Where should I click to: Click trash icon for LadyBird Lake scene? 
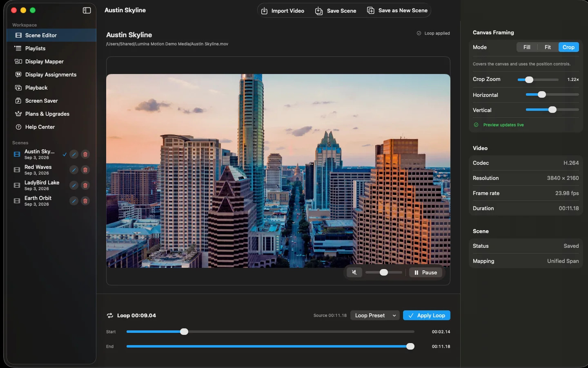click(85, 185)
